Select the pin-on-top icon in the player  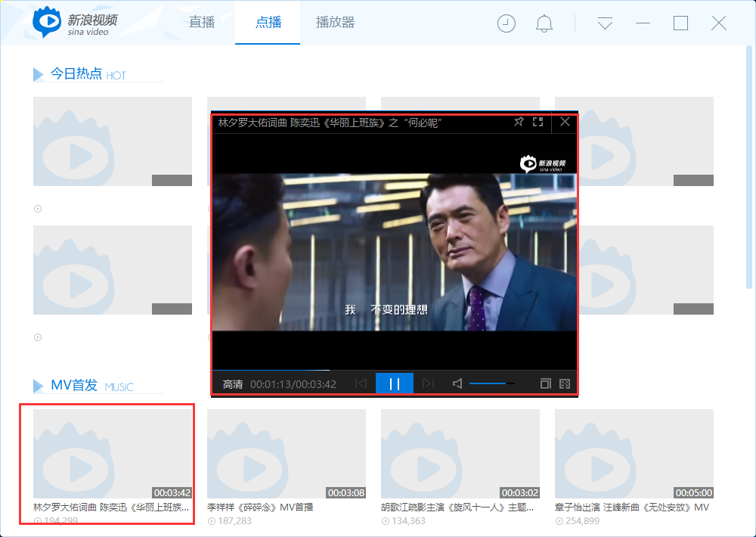[x=519, y=122]
